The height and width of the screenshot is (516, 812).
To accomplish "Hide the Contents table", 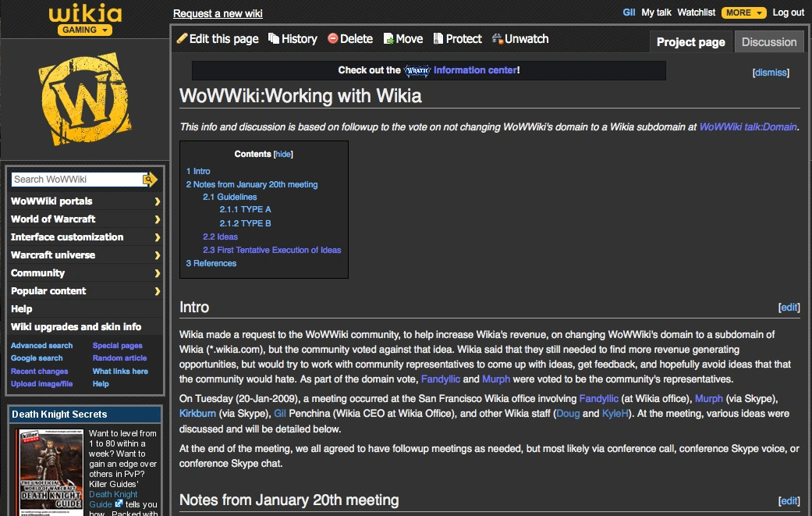I will click(x=282, y=155).
